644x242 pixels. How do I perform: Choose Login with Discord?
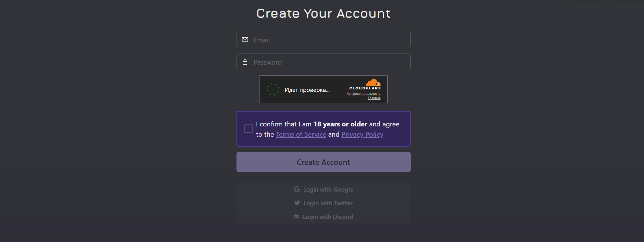tap(324, 217)
